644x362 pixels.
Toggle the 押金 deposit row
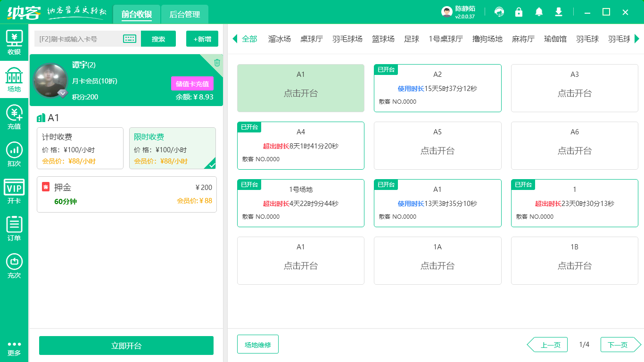click(126, 194)
